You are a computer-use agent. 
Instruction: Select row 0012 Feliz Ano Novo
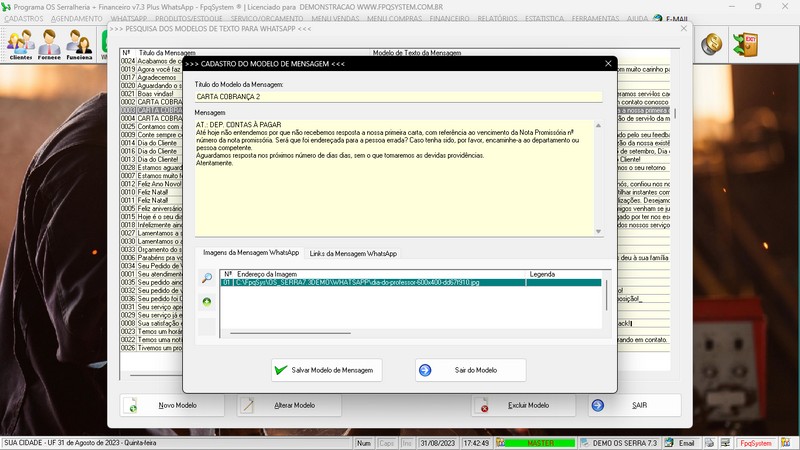pos(151,184)
